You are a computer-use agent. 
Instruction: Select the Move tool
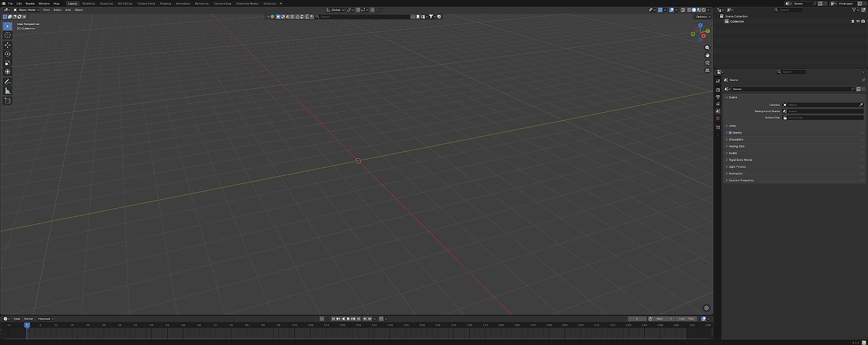pyautogui.click(x=8, y=45)
